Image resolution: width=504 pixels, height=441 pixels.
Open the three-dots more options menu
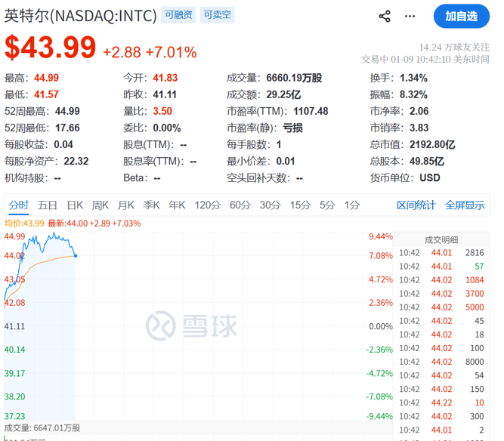point(409,16)
